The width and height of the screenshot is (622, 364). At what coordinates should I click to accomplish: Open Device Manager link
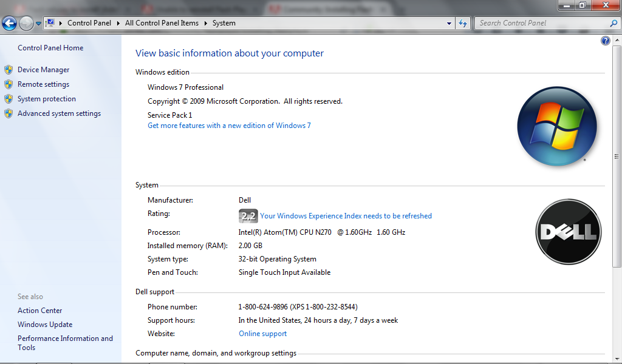43,70
